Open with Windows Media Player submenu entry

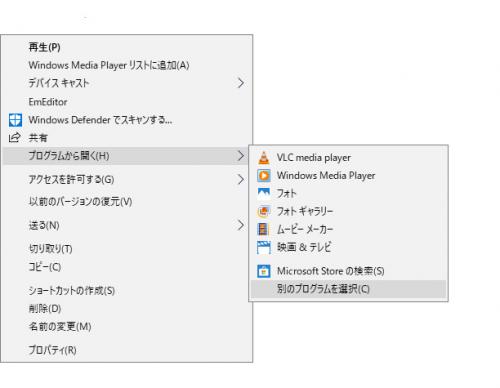(348, 175)
